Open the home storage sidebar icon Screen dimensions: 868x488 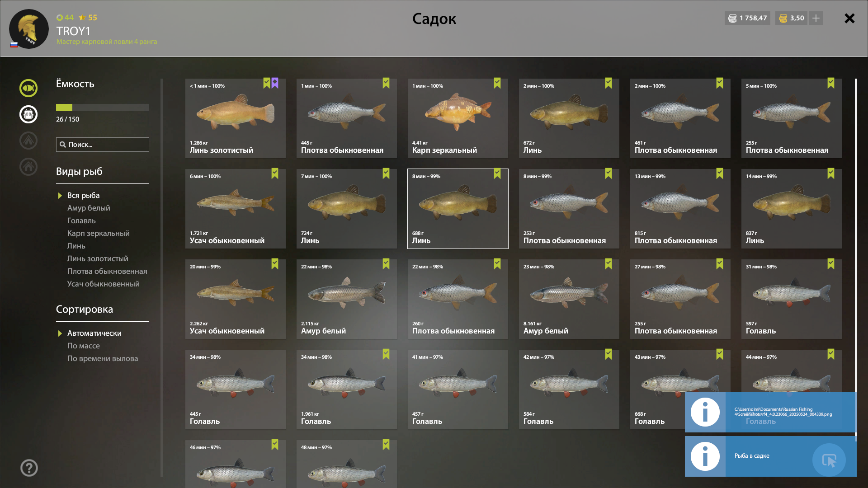point(28,167)
